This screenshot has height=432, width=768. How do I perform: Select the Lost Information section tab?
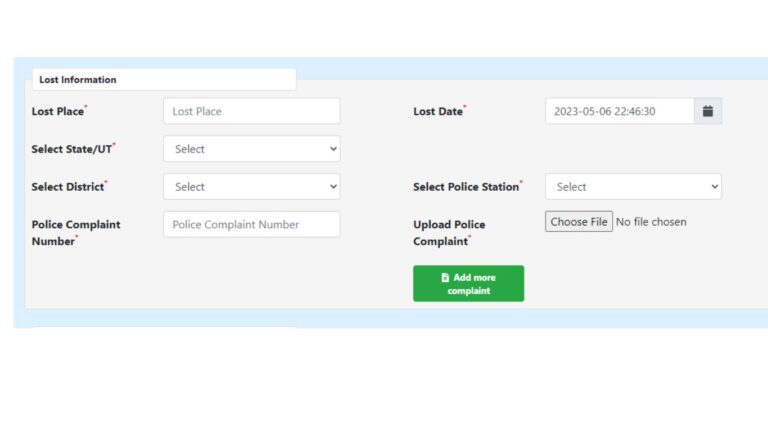pyautogui.click(x=164, y=80)
